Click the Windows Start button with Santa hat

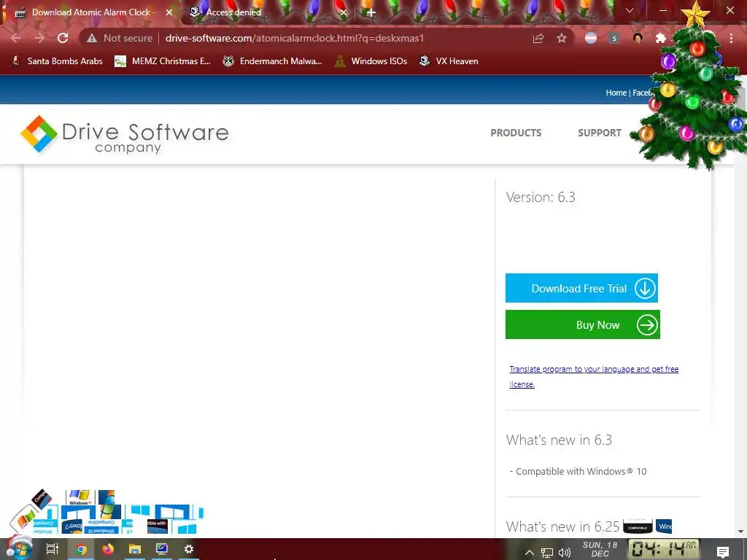tap(19, 548)
